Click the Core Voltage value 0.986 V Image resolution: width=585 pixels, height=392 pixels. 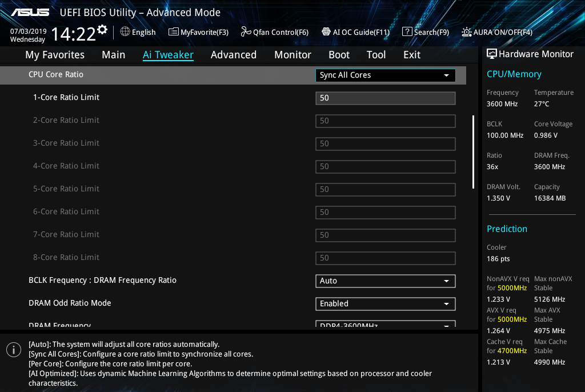point(546,135)
